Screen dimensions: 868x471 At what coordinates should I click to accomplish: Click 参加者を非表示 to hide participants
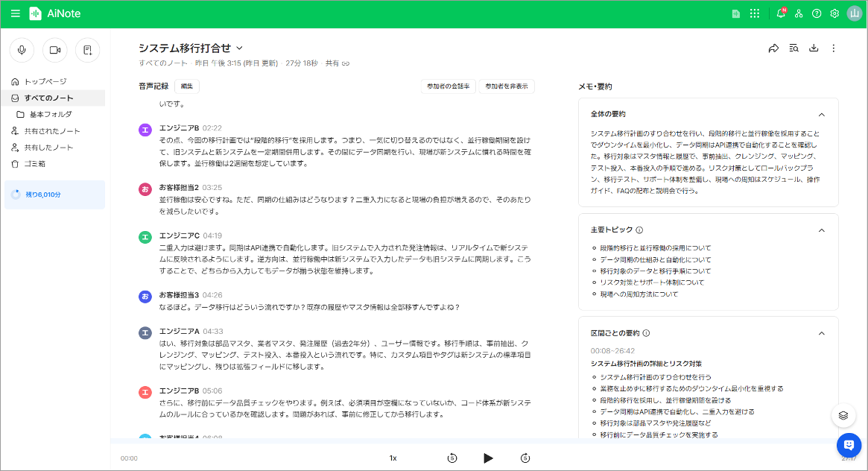point(507,86)
